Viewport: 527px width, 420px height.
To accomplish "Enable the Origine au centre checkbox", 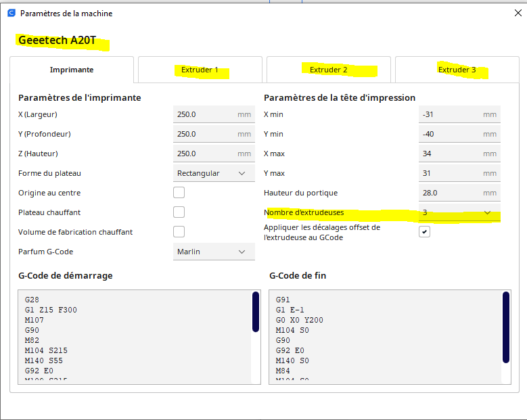I will tap(179, 193).
